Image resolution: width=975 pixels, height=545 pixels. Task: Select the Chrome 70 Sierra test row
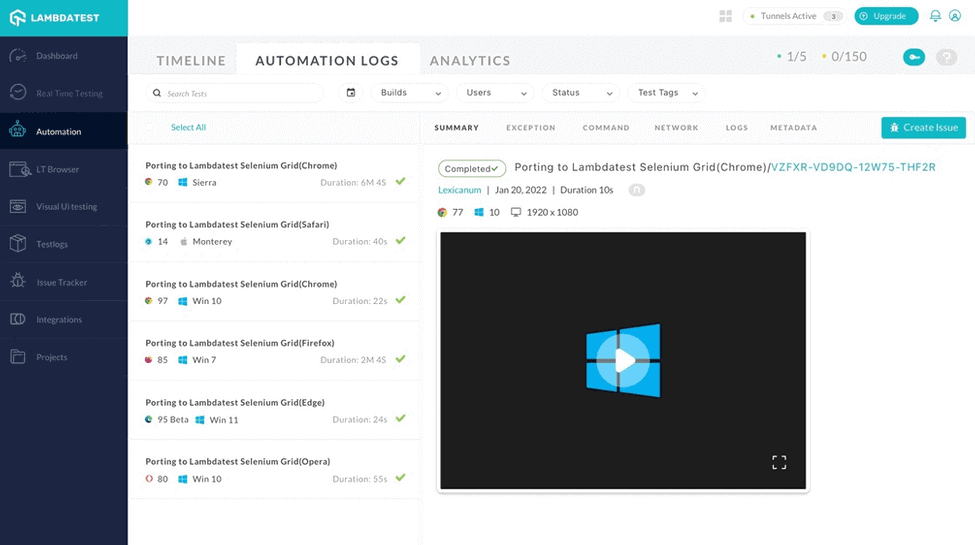point(274,174)
